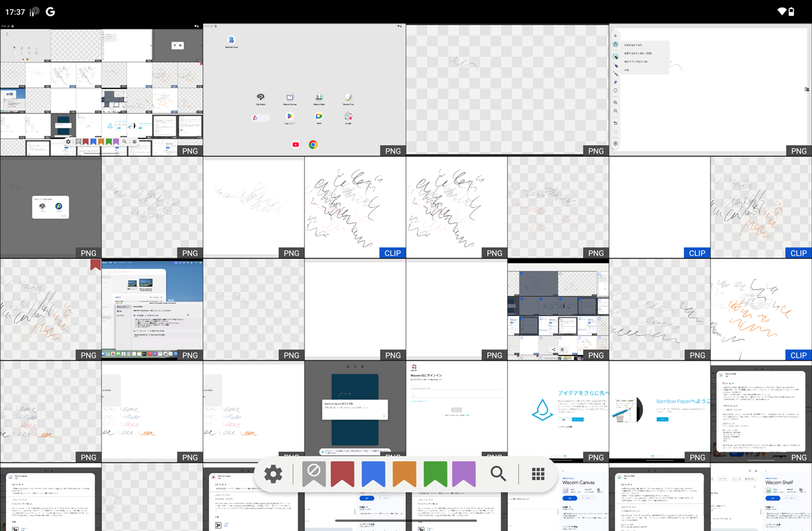Filter by the purple bookmark
Image resolution: width=812 pixels, height=531 pixels.
click(464, 474)
